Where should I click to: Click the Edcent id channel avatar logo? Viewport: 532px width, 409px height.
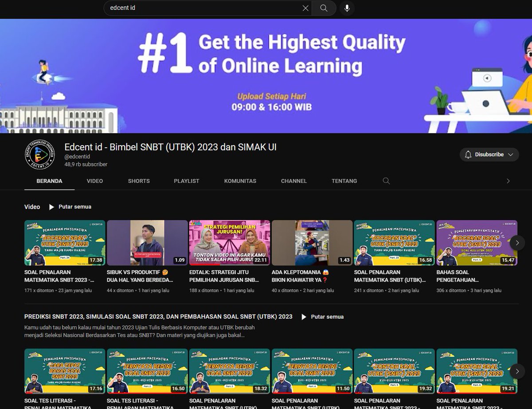coord(39,154)
